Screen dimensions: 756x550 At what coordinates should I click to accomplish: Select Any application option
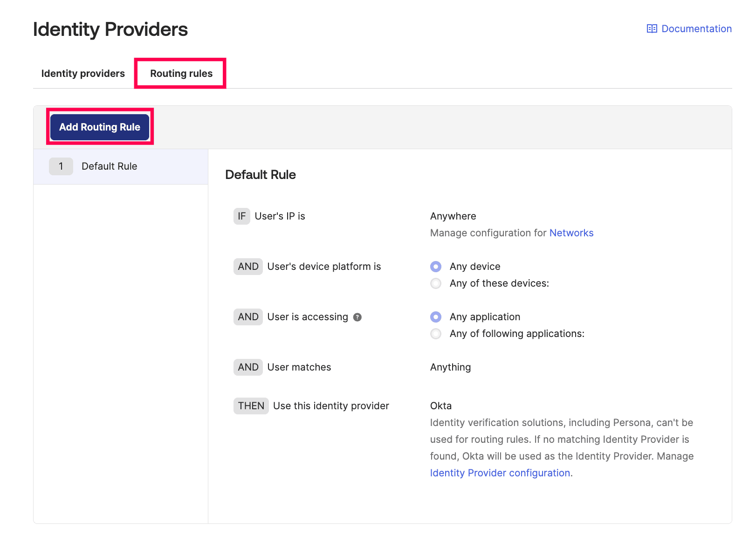coord(435,316)
